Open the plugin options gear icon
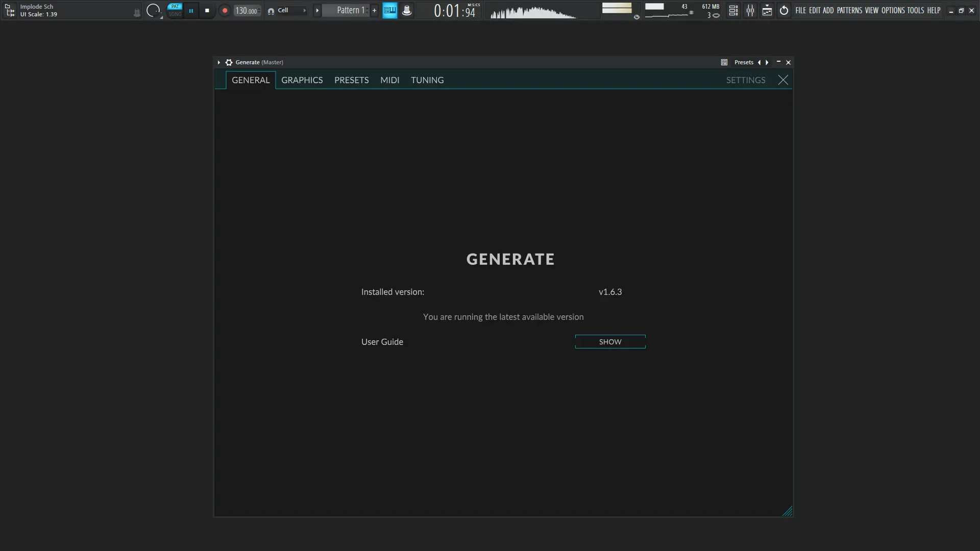 (229, 62)
